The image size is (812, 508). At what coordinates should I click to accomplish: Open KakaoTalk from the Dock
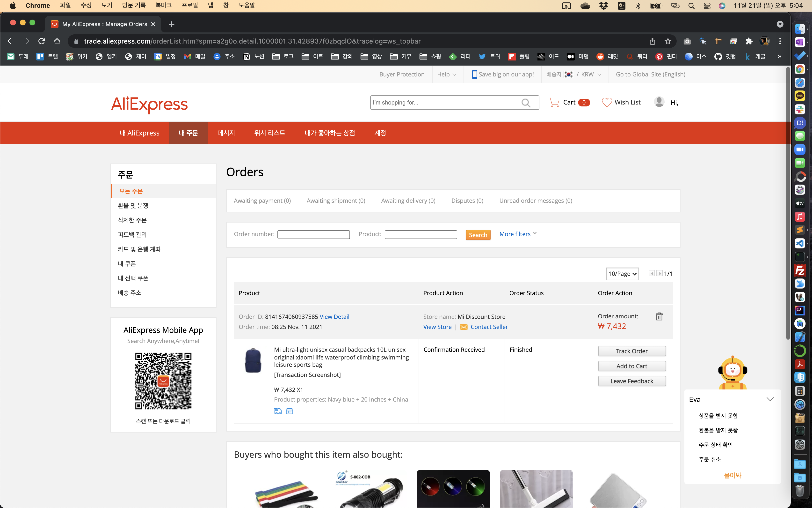[800, 96]
